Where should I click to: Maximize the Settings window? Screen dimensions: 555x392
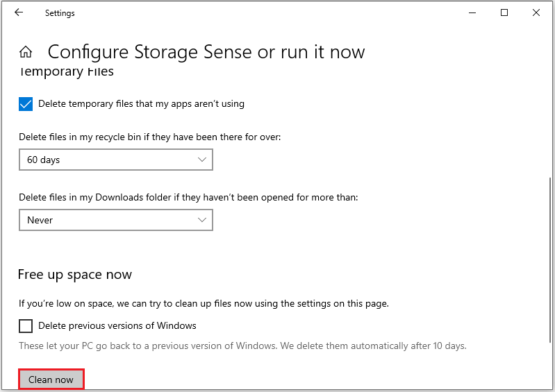coord(504,12)
